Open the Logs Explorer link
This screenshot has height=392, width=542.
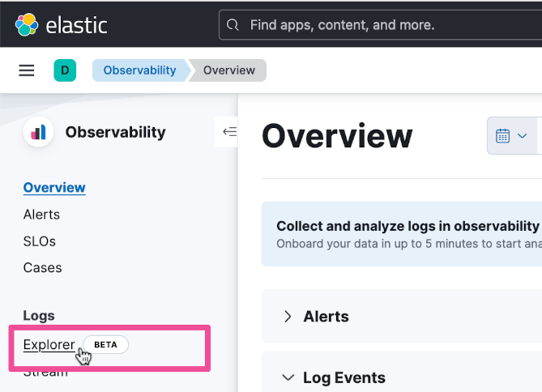coord(49,344)
